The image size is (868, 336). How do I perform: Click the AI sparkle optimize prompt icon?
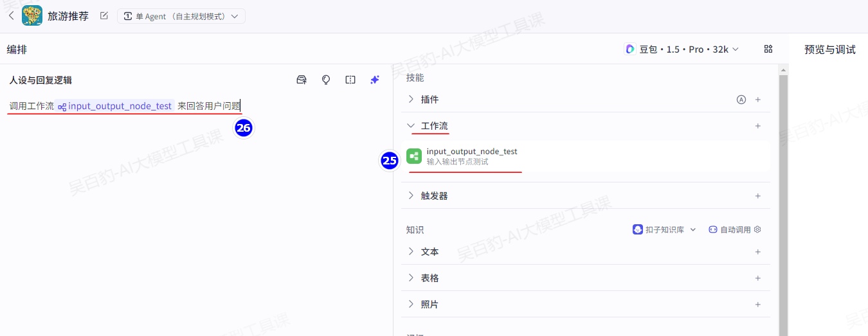375,80
